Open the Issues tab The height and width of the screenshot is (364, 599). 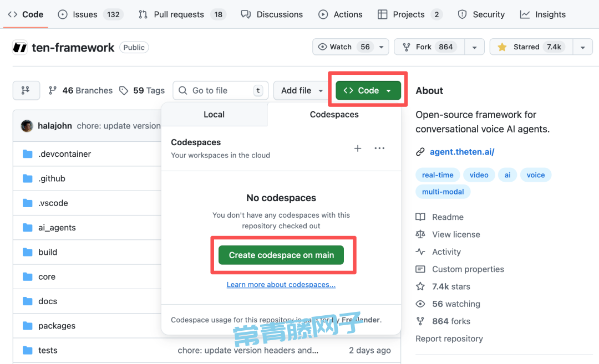pos(90,14)
